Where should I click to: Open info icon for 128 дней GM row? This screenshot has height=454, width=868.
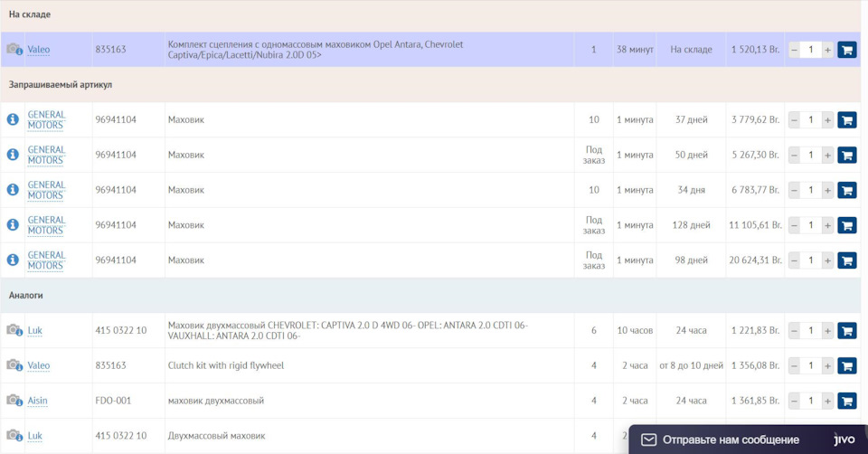[13, 225]
